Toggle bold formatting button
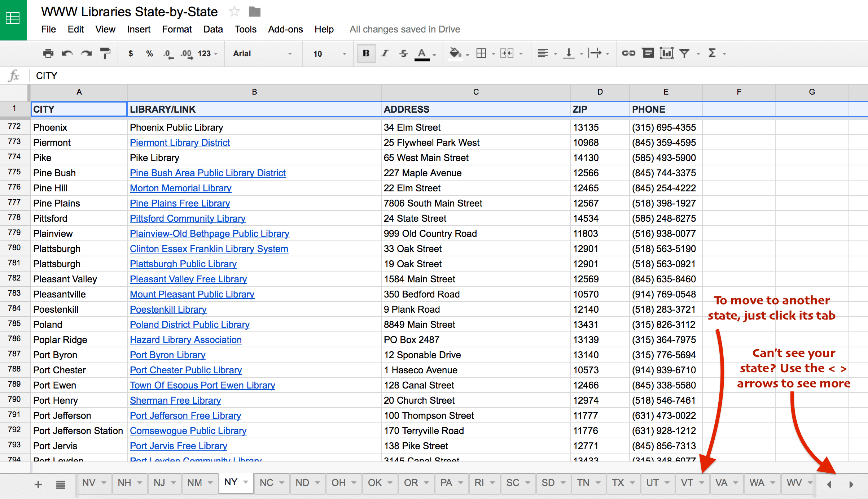Screen dimensions: 868x499 (366, 53)
